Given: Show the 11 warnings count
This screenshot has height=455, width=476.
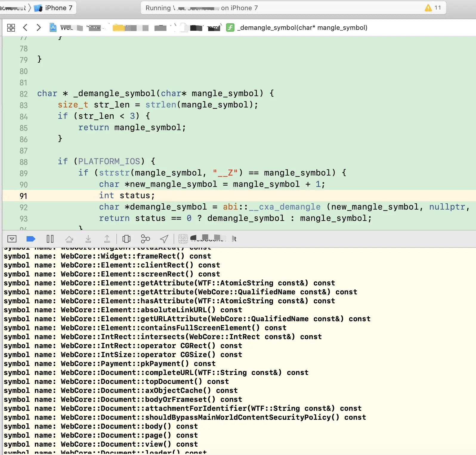Looking at the screenshot, I should 438,8.
